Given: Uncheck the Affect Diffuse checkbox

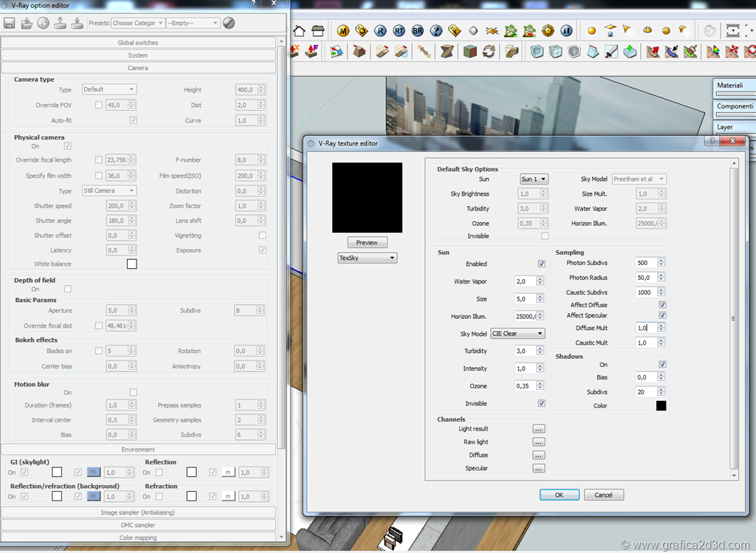Looking at the screenshot, I should [x=662, y=304].
